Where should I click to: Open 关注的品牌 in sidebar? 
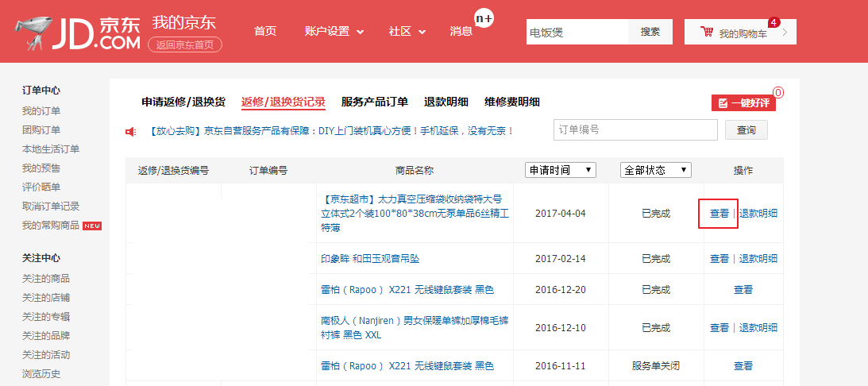[46, 336]
